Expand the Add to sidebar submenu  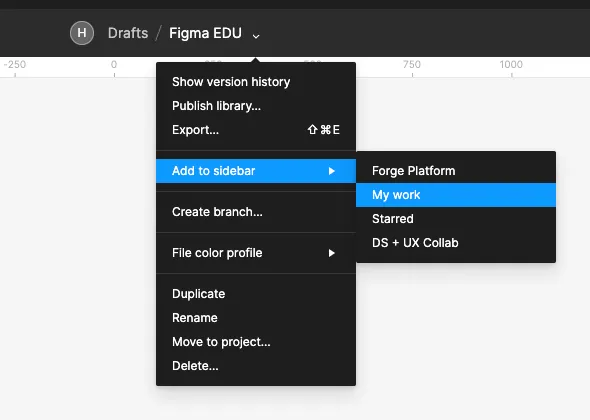coord(256,171)
